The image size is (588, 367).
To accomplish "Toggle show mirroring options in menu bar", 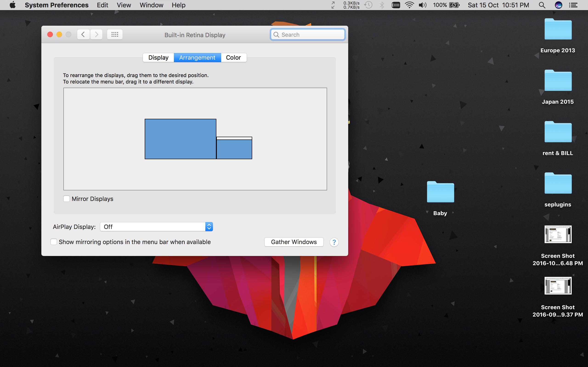I will [x=54, y=242].
